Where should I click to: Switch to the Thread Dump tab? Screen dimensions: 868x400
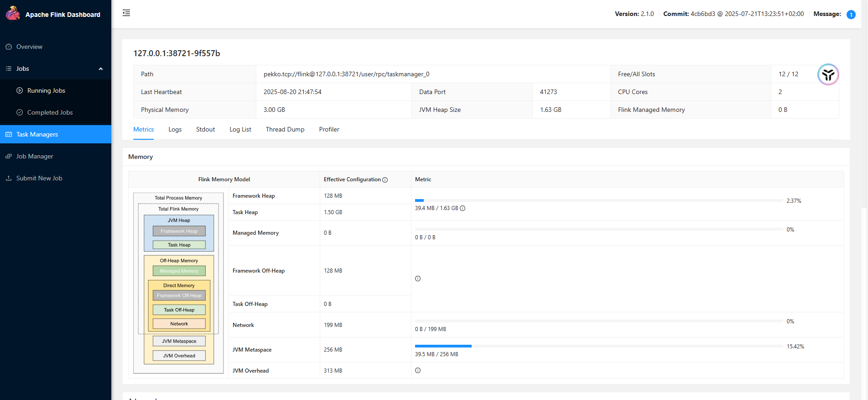point(285,129)
